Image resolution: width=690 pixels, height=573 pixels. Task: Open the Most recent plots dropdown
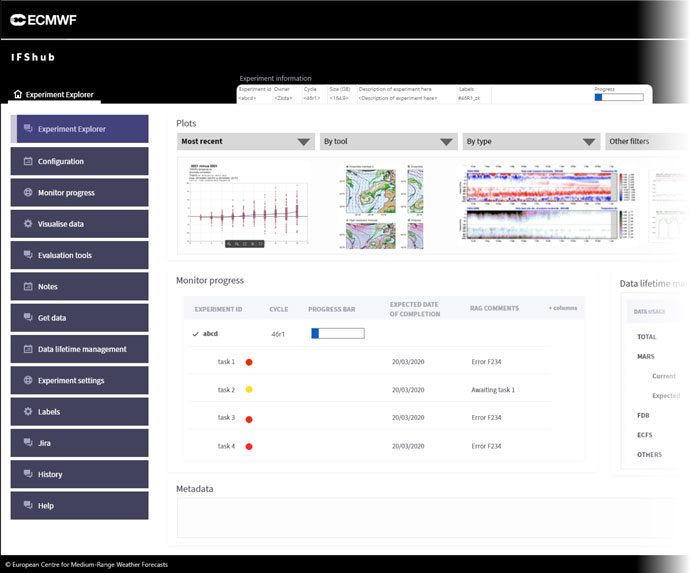[246, 141]
